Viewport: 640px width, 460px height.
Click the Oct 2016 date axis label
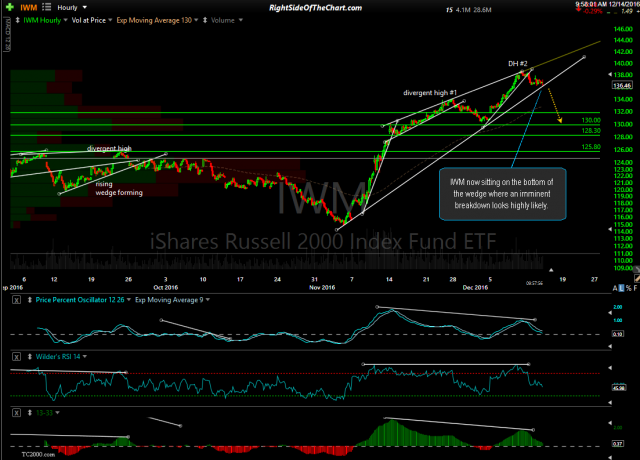pyautogui.click(x=165, y=287)
